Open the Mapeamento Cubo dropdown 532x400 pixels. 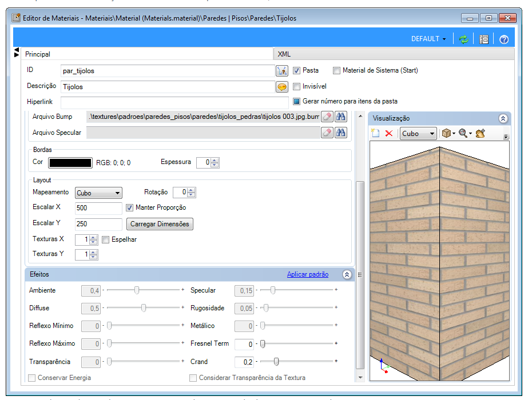tap(98, 193)
